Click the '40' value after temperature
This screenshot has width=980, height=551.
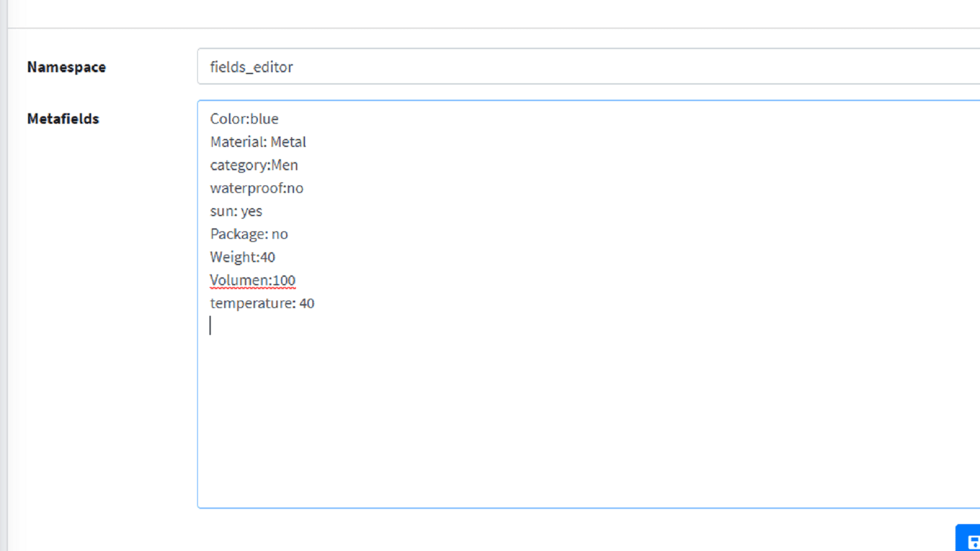pyautogui.click(x=306, y=304)
